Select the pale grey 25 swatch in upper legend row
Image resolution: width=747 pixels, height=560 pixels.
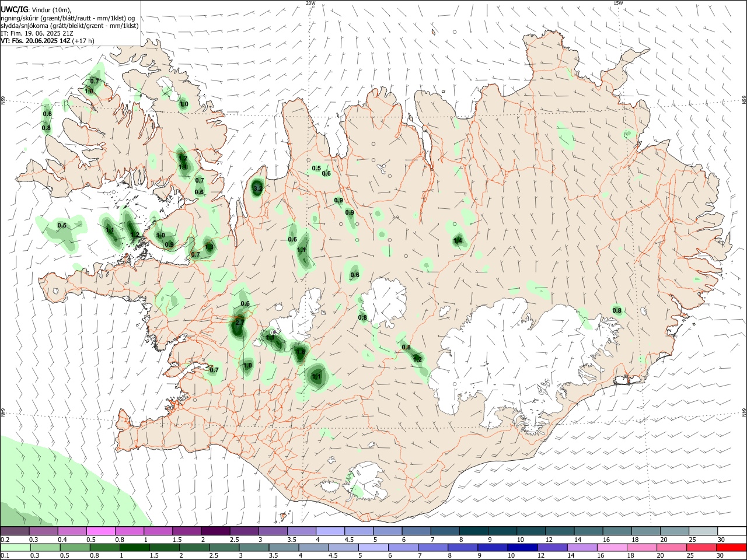coord(703,531)
